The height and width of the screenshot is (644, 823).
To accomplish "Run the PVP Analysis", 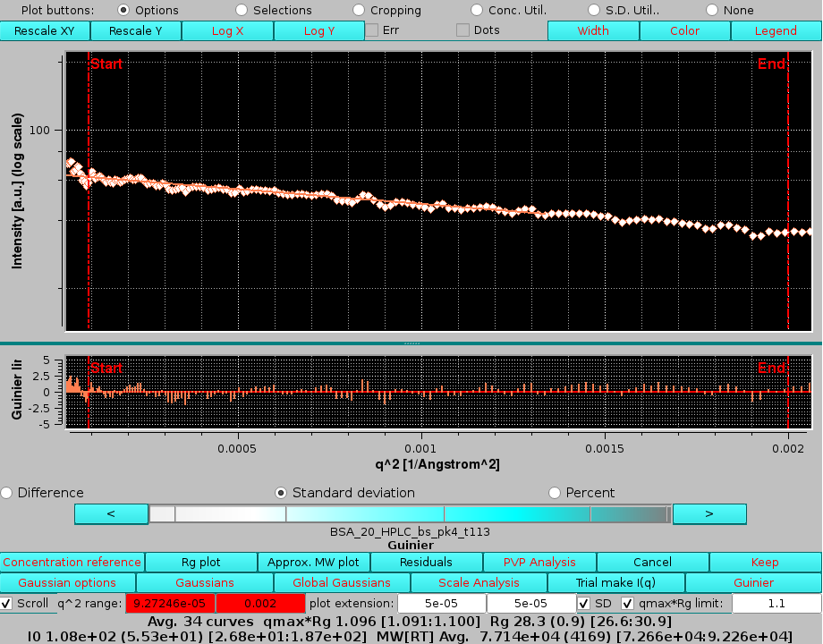I will click(538, 562).
